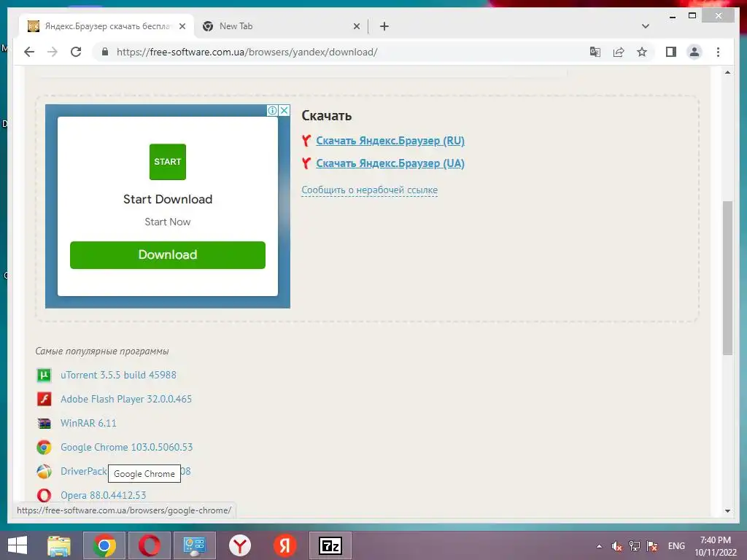Close the Яндекс.Браузер tab
The width and height of the screenshot is (747, 560).
coord(182,26)
